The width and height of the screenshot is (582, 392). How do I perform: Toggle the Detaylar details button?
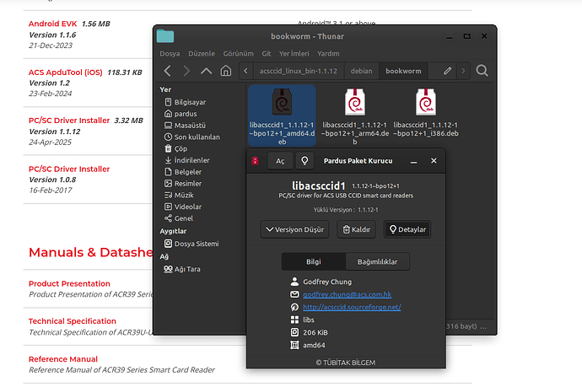click(407, 229)
